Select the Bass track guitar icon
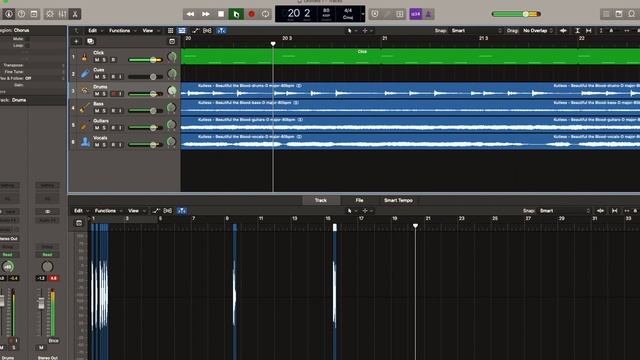 (85, 108)
